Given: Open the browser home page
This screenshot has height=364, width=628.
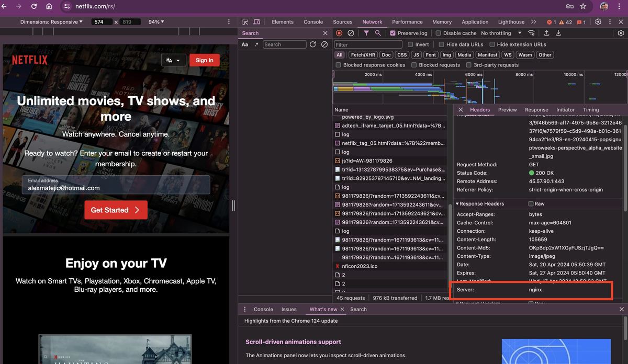Looking at the screenshot, I should 49,6.
